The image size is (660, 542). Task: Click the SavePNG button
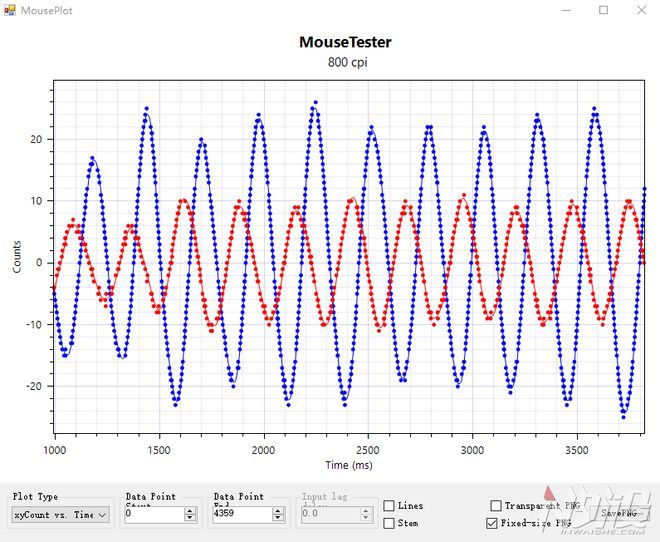[x=618, y=513]
